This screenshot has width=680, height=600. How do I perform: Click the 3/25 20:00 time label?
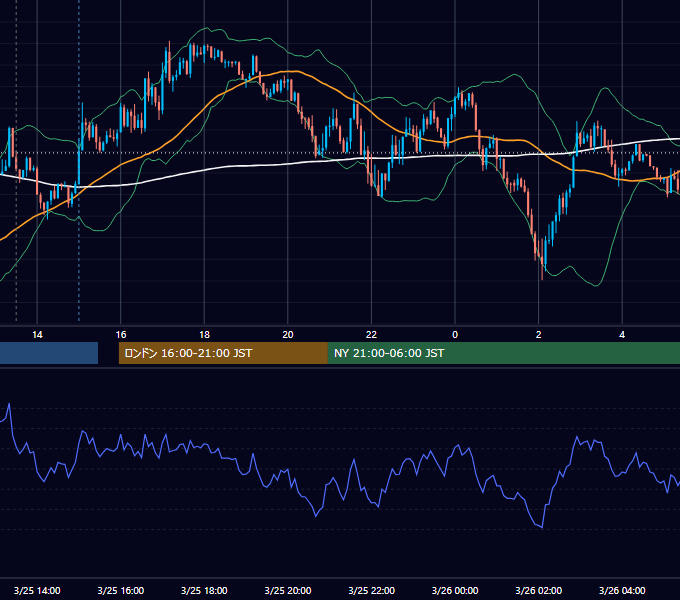pyautogui.click(x=288, y=590)
